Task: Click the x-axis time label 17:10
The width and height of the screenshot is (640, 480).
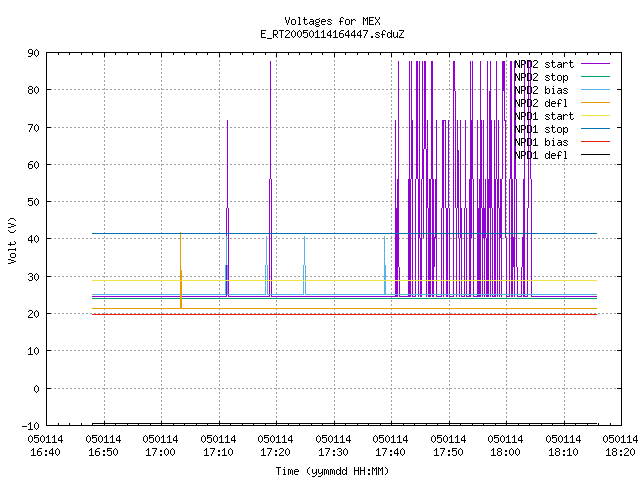Action: point(218,452)
